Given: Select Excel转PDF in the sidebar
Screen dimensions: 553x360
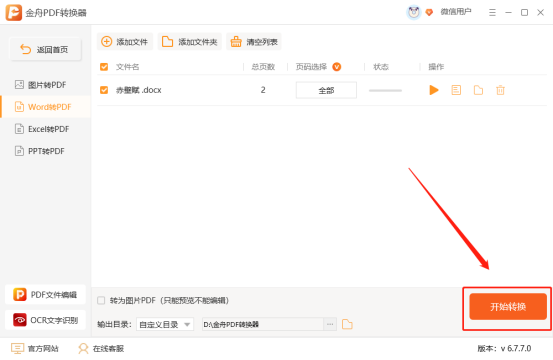Looking at the screenshot, I should click(45, 129).
